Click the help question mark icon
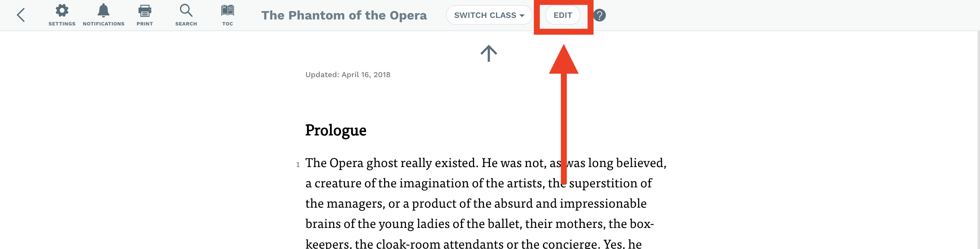 pos(599,15)
